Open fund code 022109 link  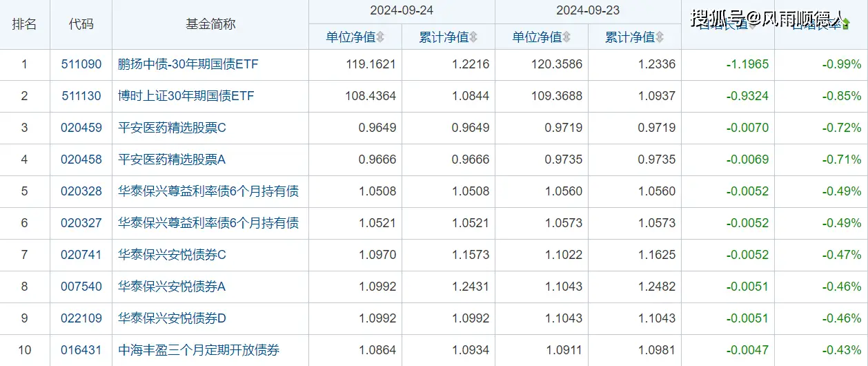coord(81,318)
